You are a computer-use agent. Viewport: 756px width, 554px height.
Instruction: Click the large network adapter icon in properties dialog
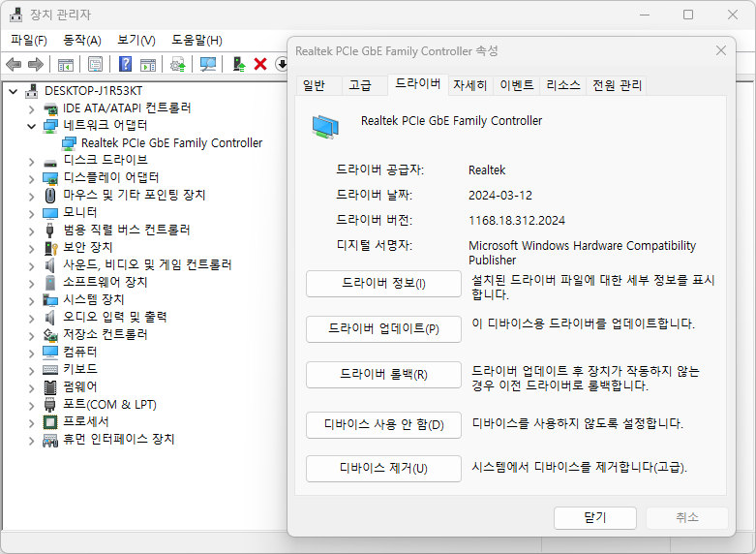point(325,127)
